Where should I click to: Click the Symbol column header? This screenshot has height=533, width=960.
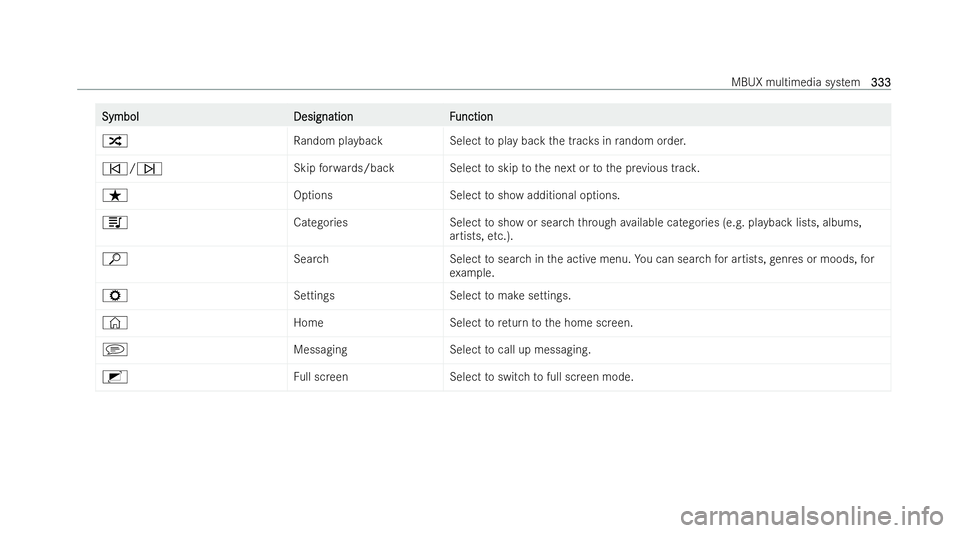point(120,116)
